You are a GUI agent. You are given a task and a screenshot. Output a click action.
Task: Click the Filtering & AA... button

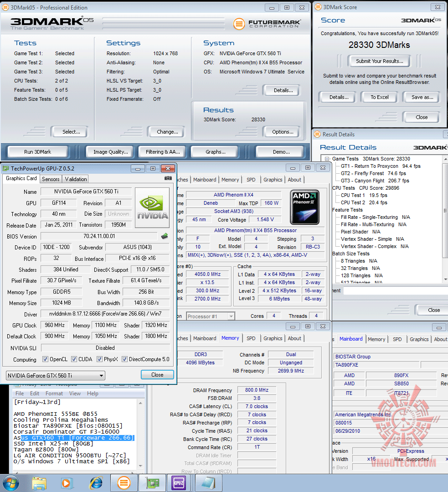pyautogui.click(x=163, y=152)
